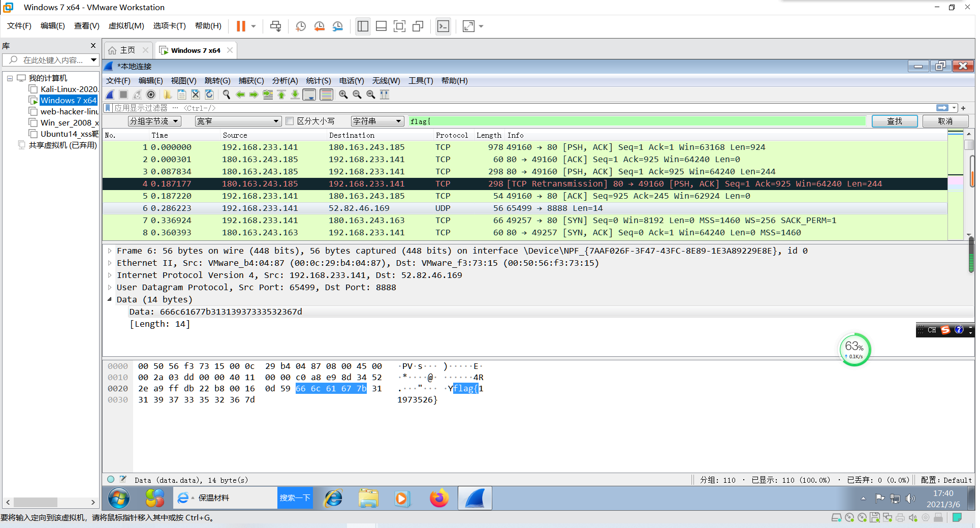The image size is (980, 528).
Task: Click the VMware pause virtual machine button
Action: [x=241, y=26]
